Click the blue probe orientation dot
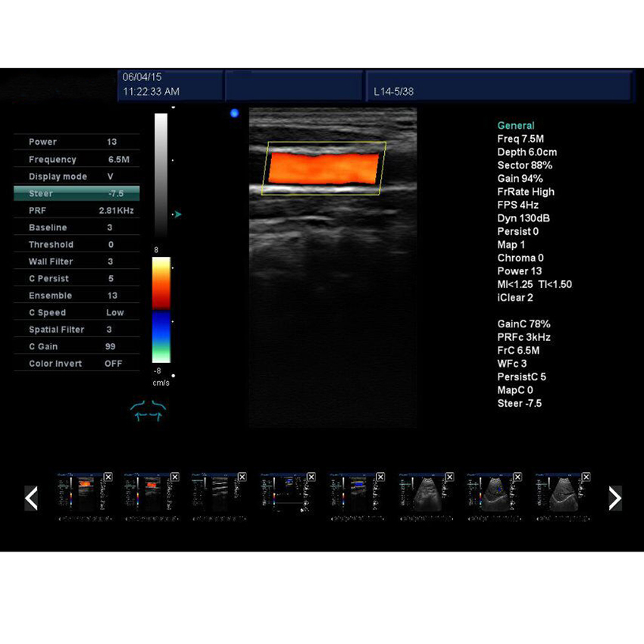The width and height of the screenshot is (644, 644). tap(234, 113)
